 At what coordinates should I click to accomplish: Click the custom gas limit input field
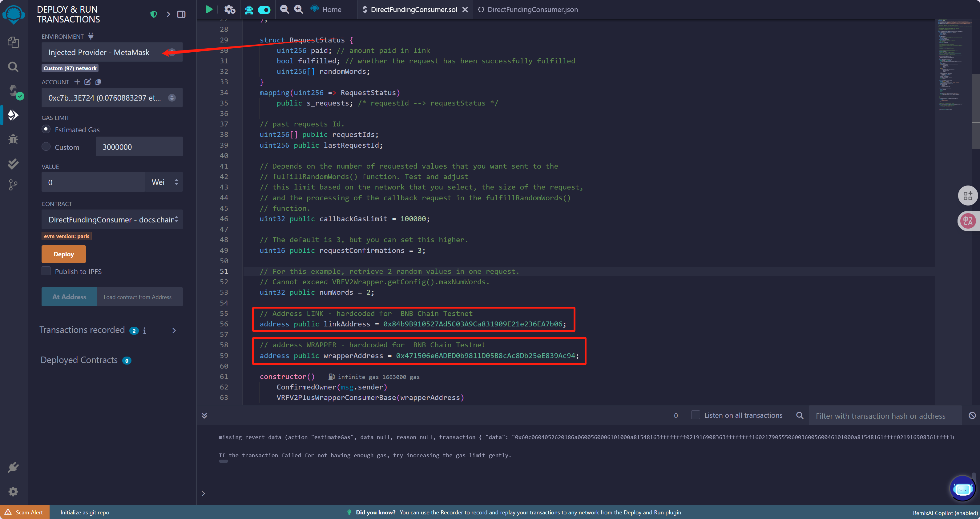[x=139, y=147]
